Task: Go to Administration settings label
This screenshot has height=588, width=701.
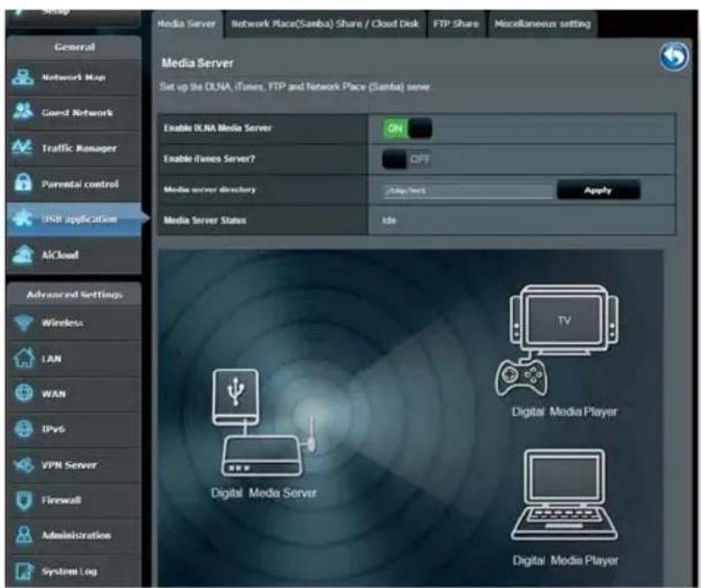Action: pos(76,535)
